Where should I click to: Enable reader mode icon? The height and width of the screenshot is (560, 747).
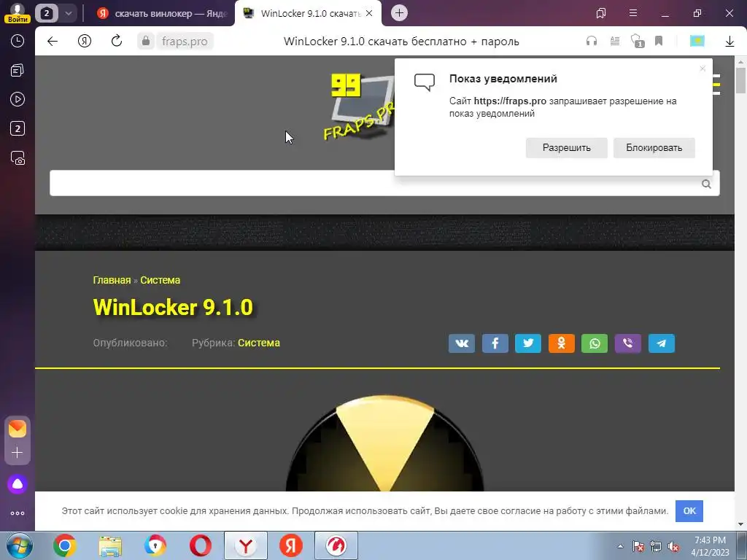coord(615,41)
